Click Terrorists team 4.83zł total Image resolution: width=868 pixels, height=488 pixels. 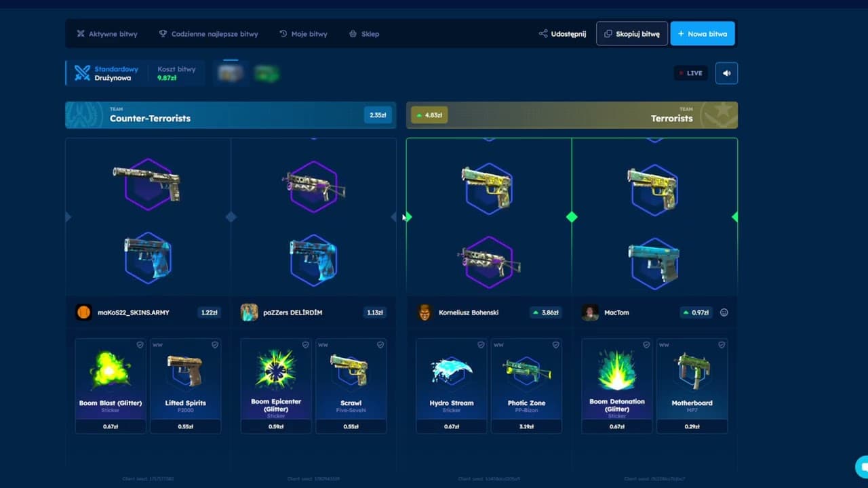point(429,115)
